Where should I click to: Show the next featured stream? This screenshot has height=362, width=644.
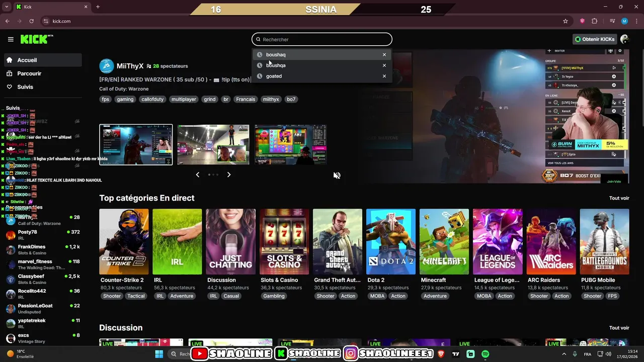pyautogui.click(x=229, y=174)
